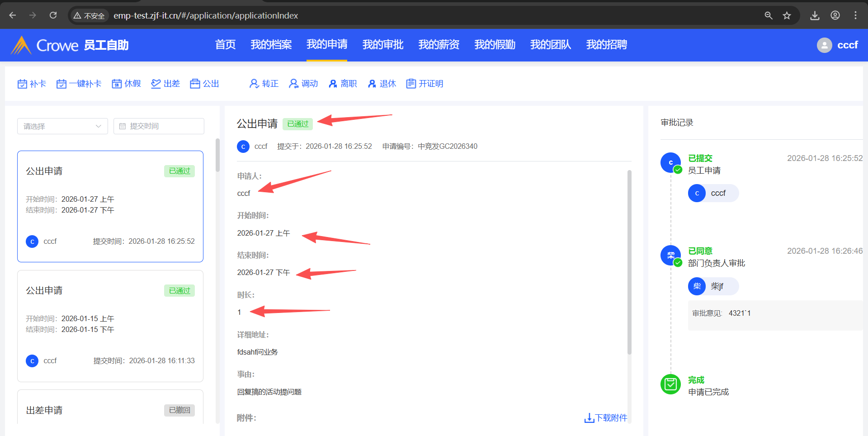Click the 详细地址 value fdsahf问业务
The width and height of the screenshot is (868, 436).
coord(258,352)
